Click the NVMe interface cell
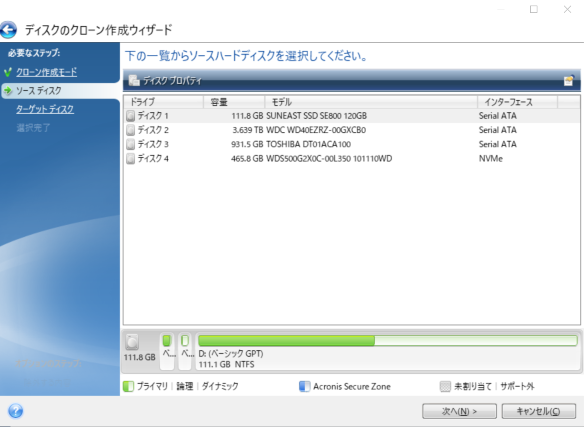 491,159
